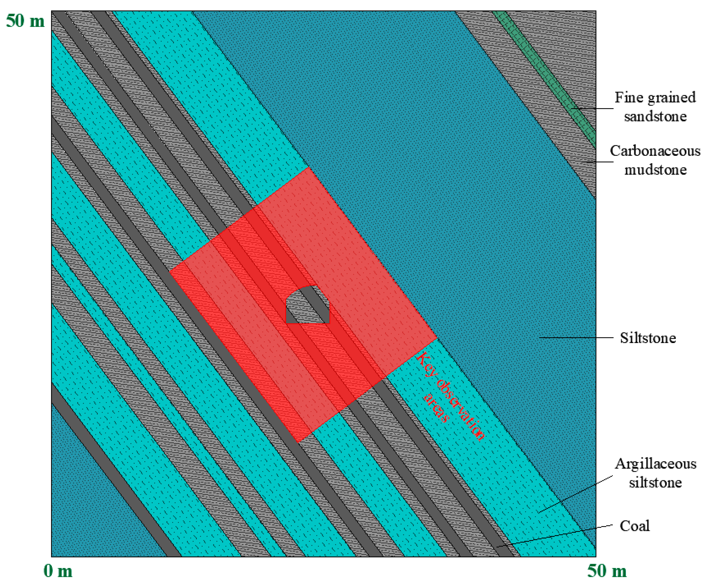Viewport: 707px width, 588px height.
Task: Click the Argillaceous siltstone leader line
Action: pyautogui.click(x=575, y=494)
